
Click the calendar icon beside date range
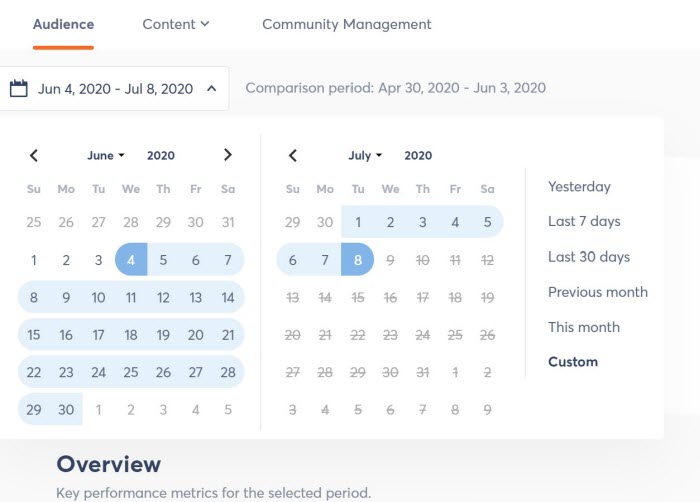click(19, 88)
